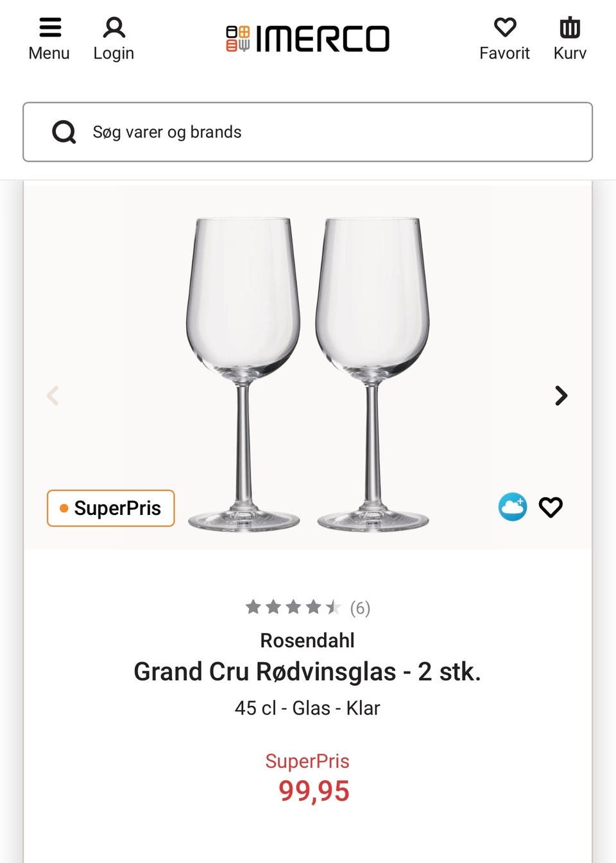
Task: Open the Favorit heart in header
Action: click(x=504, y=28)
